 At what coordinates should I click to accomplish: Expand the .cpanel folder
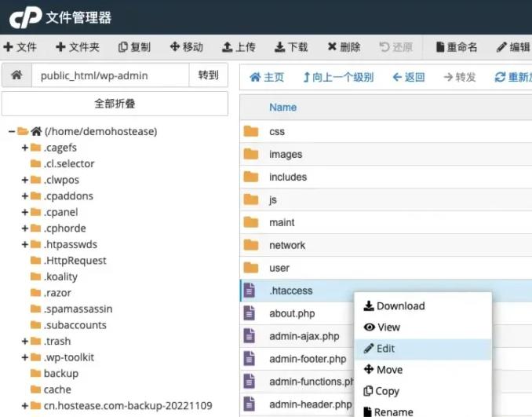click(x=25, y=212)
